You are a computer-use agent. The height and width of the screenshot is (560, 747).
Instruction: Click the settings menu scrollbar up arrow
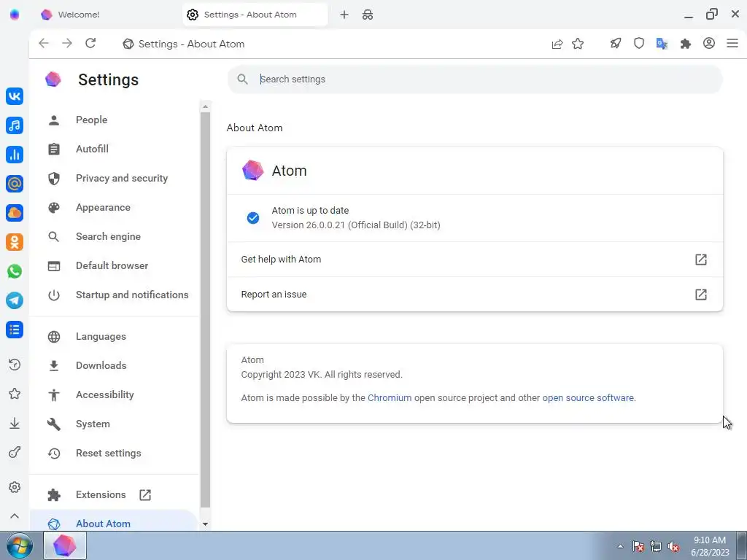[205, 106]
